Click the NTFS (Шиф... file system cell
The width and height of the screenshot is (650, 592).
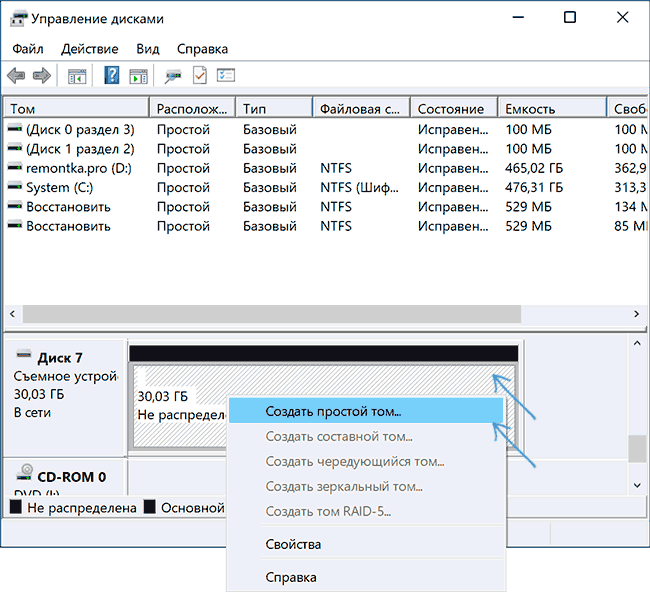tap(359, 187)
